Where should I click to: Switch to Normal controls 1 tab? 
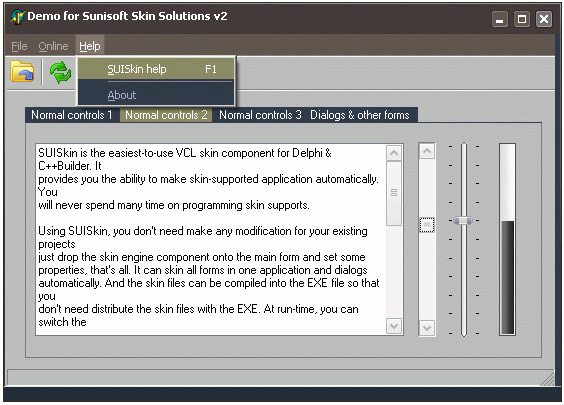click(x=72, y=115)
